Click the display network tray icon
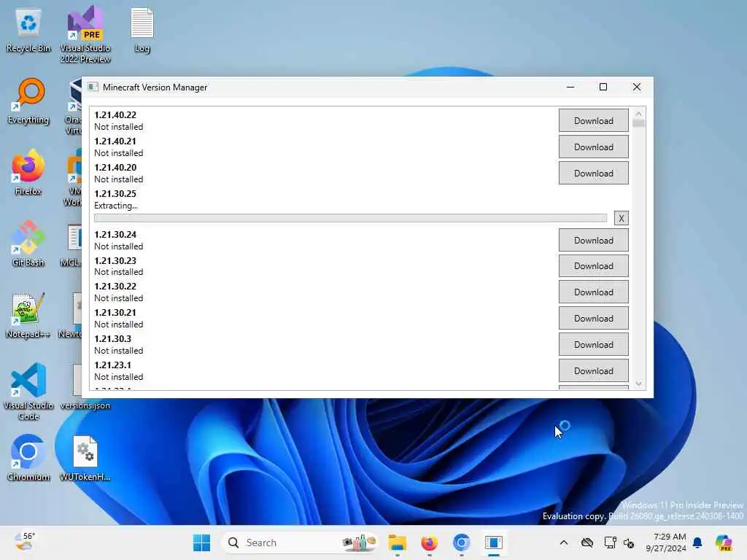Screen dimensions: 747x560 point(610,542)
